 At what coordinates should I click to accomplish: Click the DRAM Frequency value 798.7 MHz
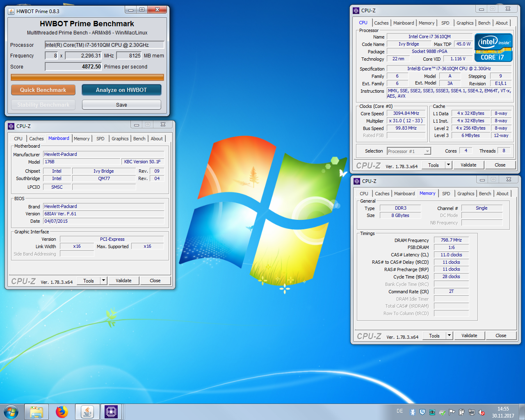(451, 240)
